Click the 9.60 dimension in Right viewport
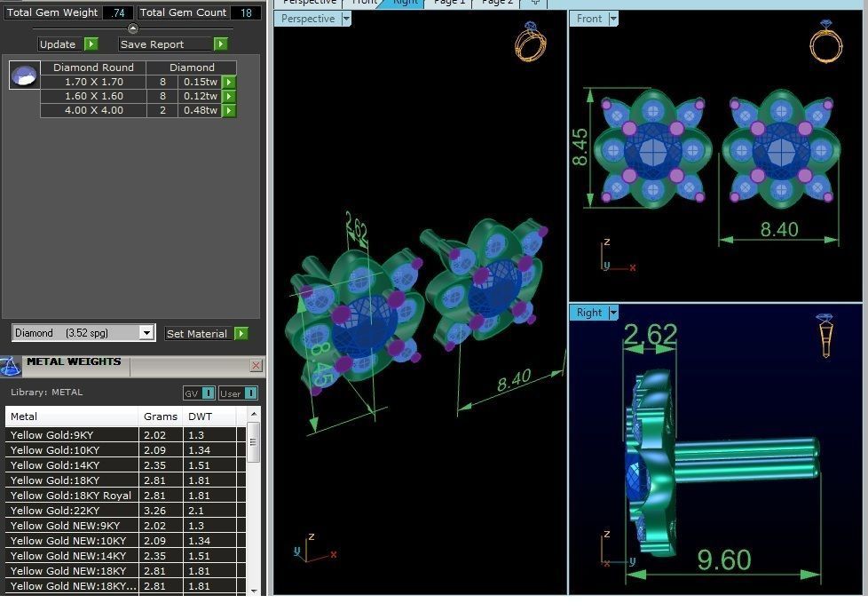Screen dimensions: 868x611 coord(723,559)
